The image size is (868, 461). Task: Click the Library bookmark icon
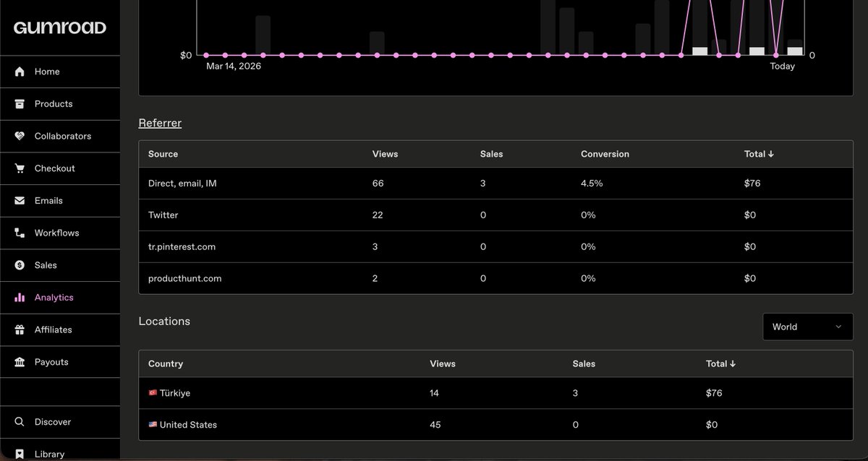pyautogui.click(x=20, y=454)
